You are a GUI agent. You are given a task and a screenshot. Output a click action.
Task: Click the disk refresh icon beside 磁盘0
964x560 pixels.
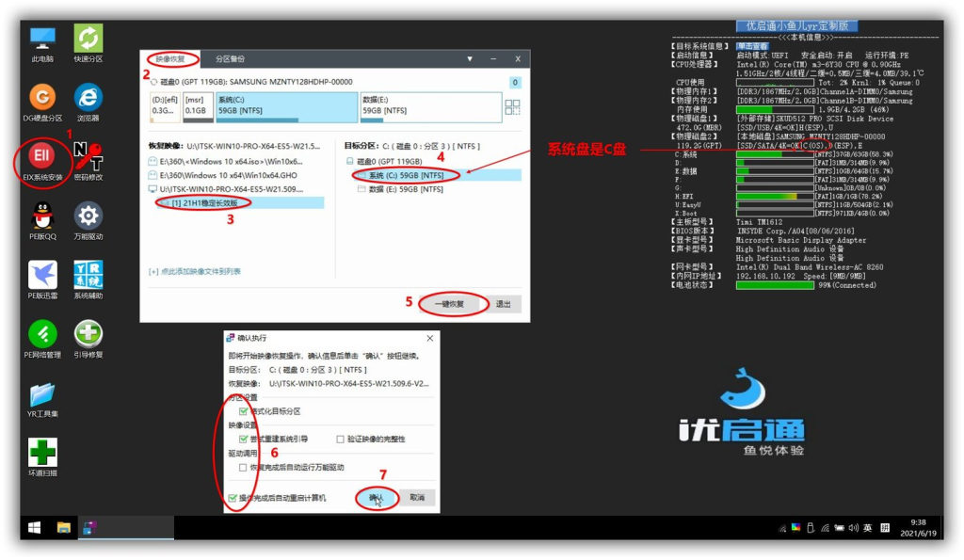[153, 82]
